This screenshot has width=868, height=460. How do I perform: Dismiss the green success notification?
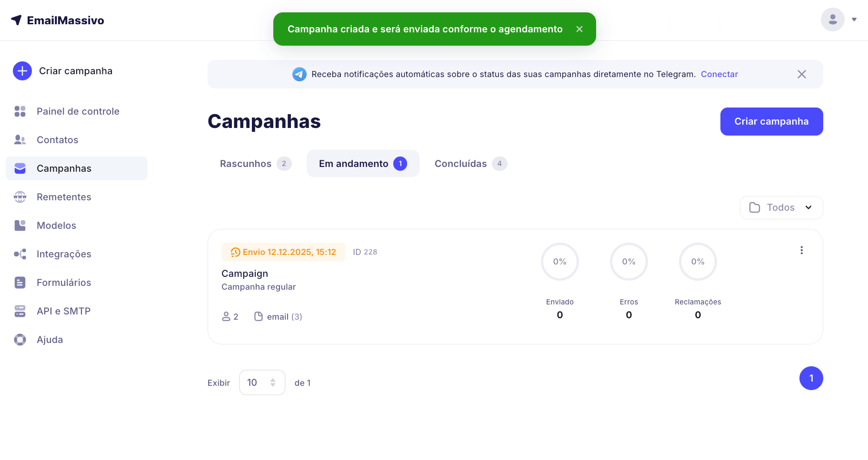coord(579,29)
